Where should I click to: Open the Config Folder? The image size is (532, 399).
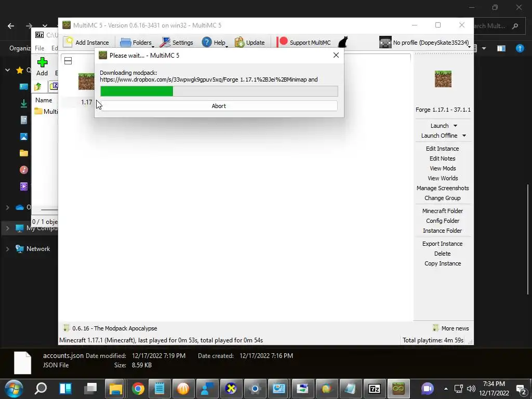(x=443, y=220)
